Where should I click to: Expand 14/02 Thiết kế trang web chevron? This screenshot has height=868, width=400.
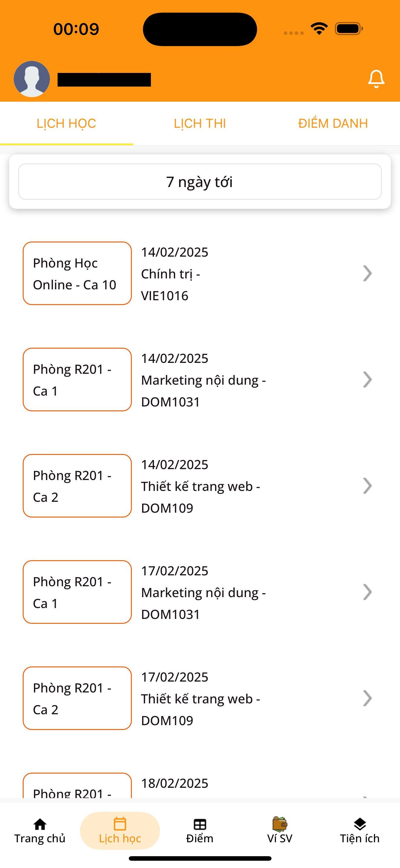click(367, 485)
